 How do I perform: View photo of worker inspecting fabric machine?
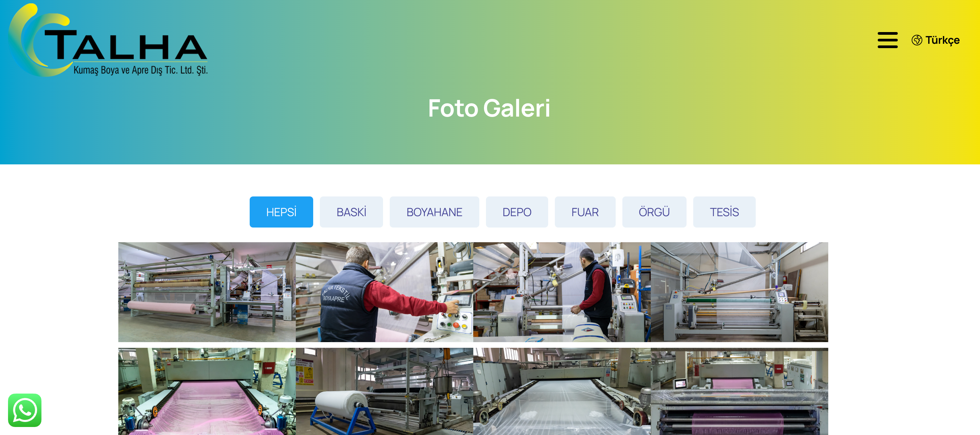tap(562, 292)
